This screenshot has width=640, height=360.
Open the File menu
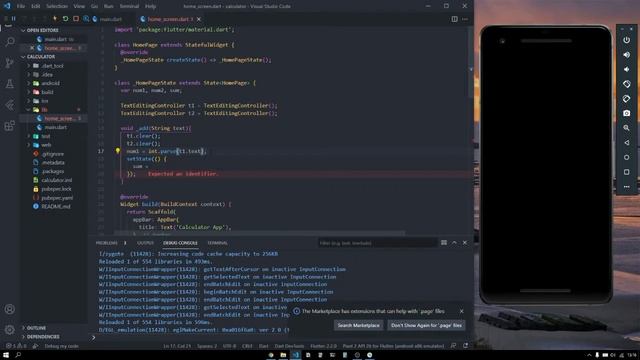pyautogui.click(x=21, y=6)
